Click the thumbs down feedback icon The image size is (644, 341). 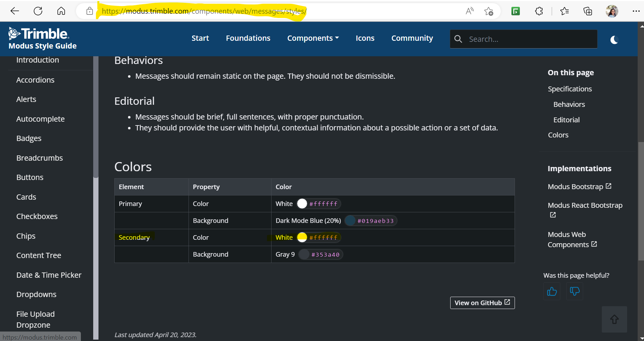click(x=574, y=291)
